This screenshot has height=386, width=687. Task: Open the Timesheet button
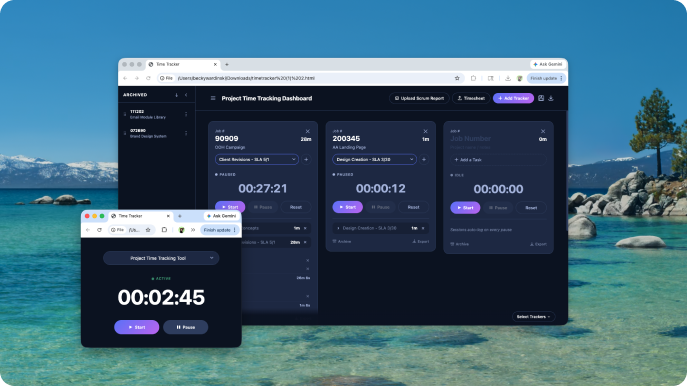click(x=471, y=98)
